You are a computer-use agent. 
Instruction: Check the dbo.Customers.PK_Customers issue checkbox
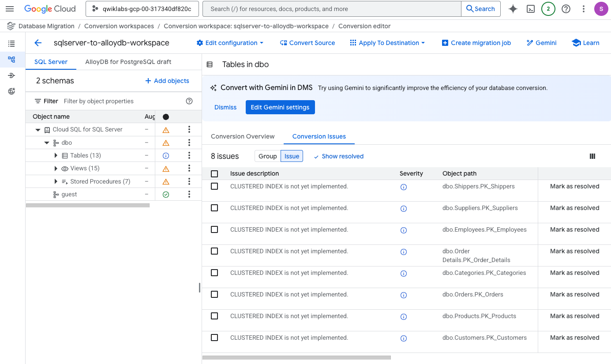(x=214, y=338)
